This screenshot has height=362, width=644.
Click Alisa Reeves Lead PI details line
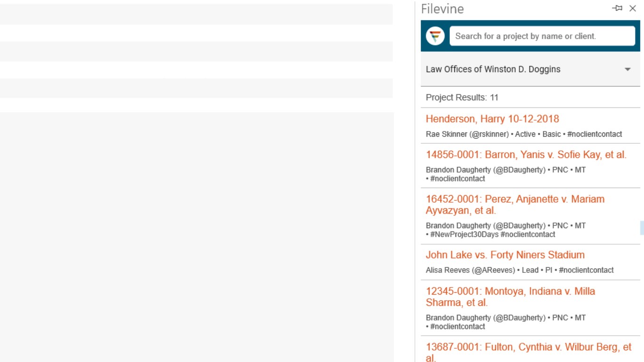pyautogui.click(x=520, y=270)
